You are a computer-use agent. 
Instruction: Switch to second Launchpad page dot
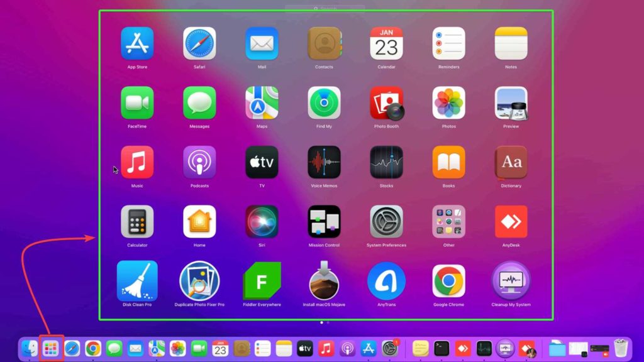coord(328,322)
